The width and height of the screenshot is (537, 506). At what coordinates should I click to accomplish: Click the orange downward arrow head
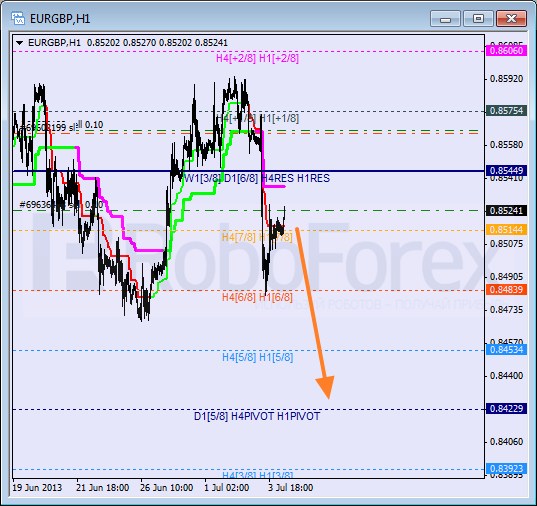tap(326, 386)
